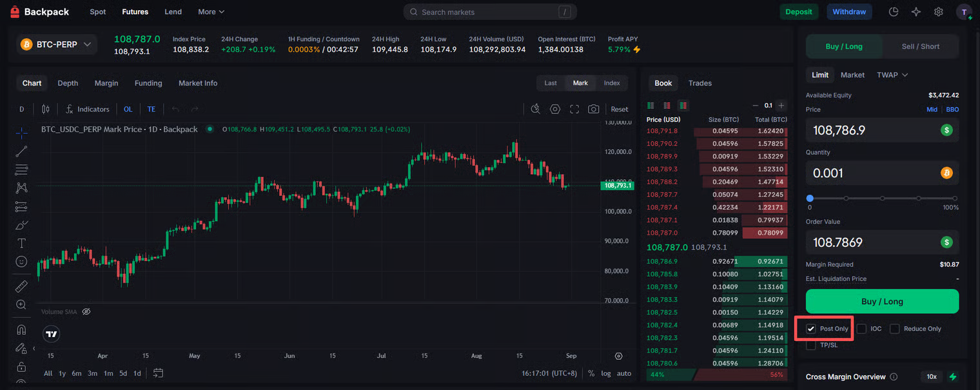Open the More dropdown menu

pyautogui.click(x=211, y=12)
